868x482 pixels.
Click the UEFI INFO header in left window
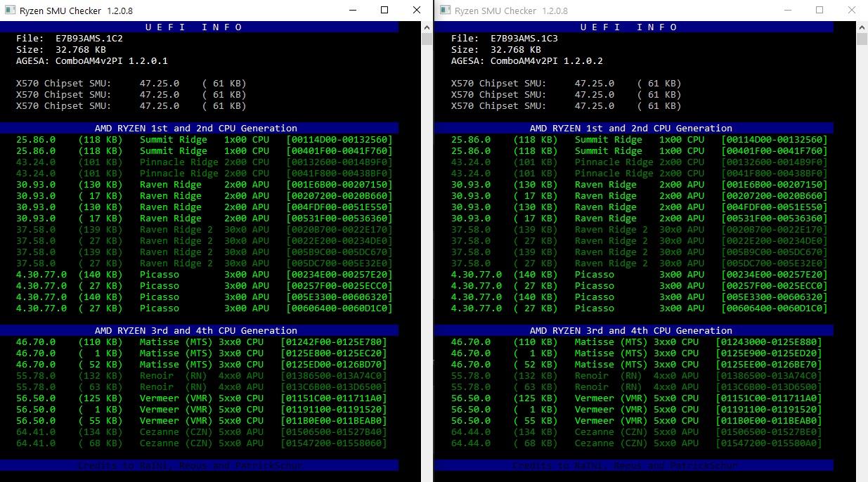[x=199, y=27]
